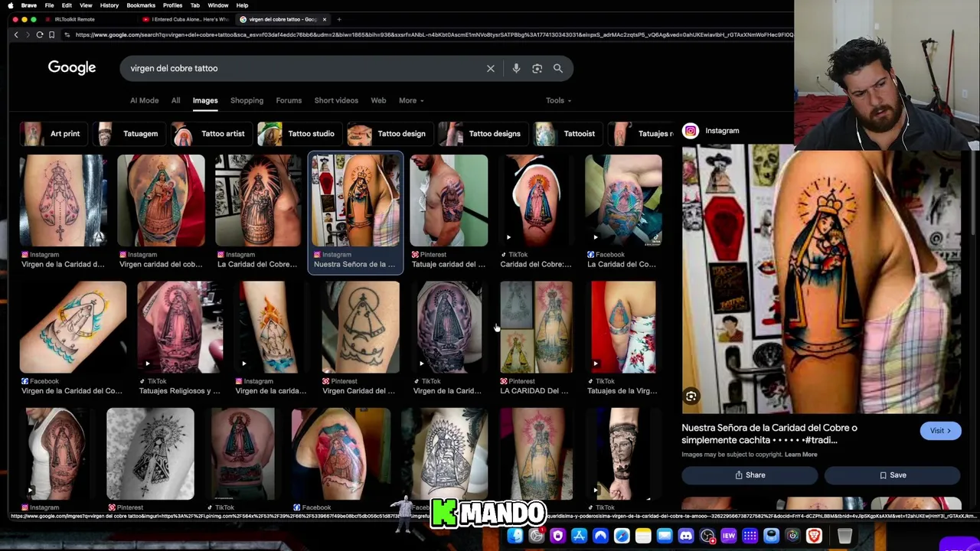This screenshot has height=551, width=980.
Task: Go back with the browser back arrow
Action: [16, 34]
